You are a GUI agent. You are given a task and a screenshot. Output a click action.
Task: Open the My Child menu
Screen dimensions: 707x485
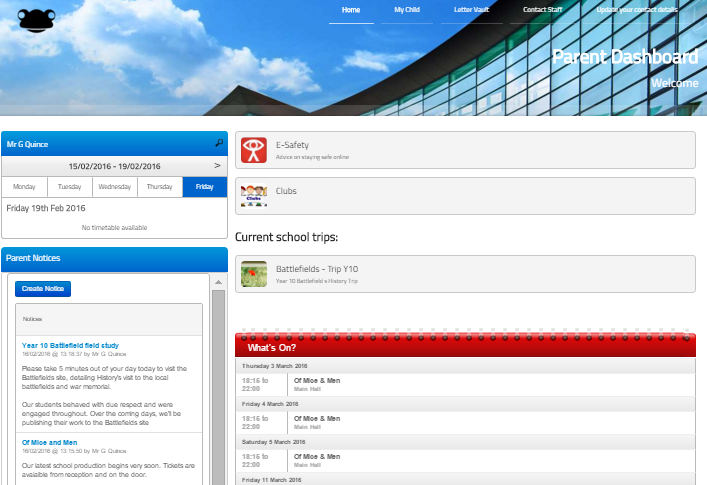(x=407, y=10)
